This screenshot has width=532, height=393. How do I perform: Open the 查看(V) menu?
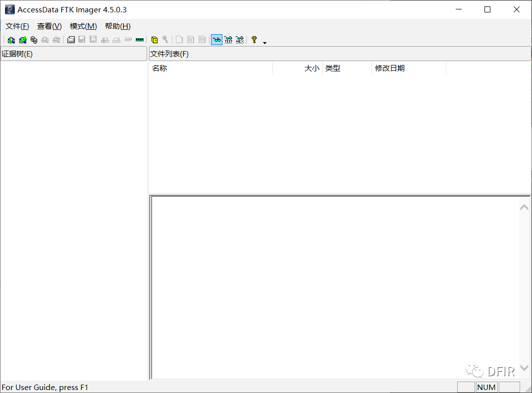pyautogui.click(x=50, y=26)
